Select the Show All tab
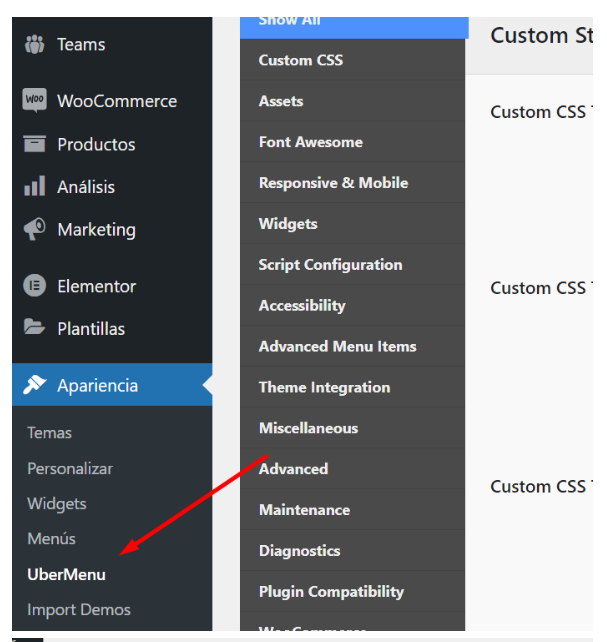The width and height of the screenshot is (607, 642). pyautogui.click(x=354, y=28)
